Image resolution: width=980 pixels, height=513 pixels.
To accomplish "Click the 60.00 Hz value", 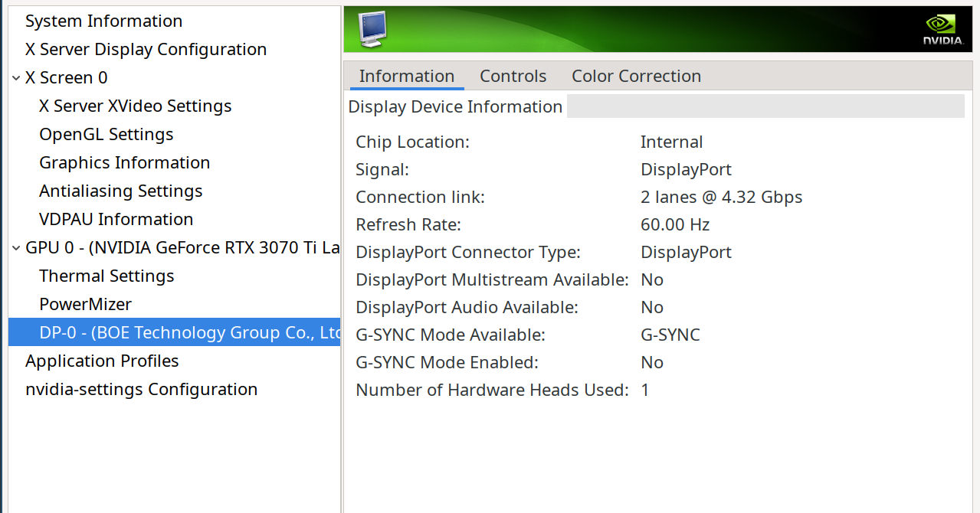I will (x=675, y=224).
